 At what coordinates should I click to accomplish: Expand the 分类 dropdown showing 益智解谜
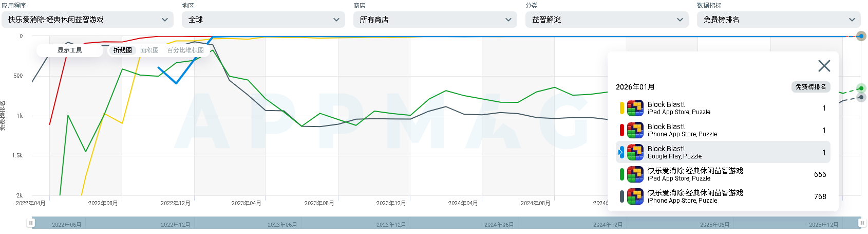[607, 20]
